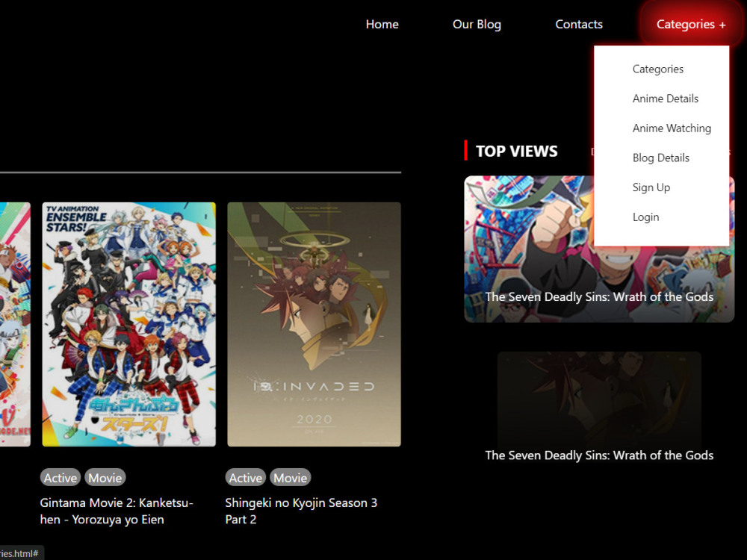
Task: Open the Contacts page link
Action: (579, 25)
